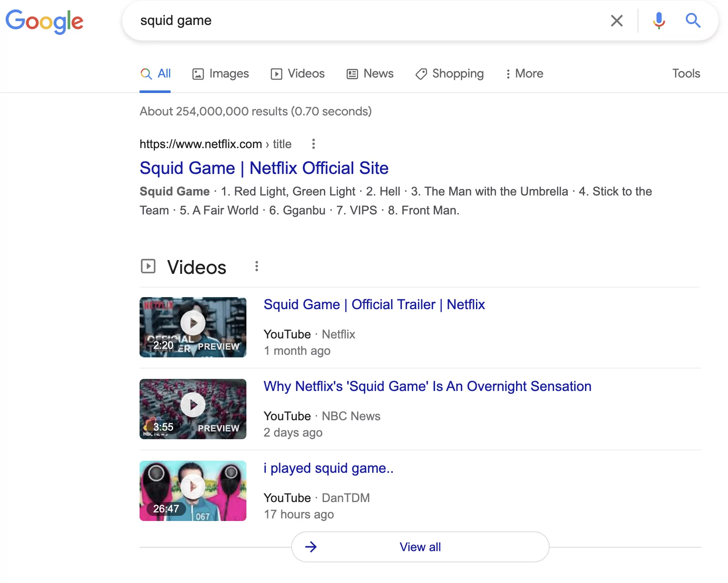Play the Squid Game official trailer preview
Viewport: 728px width, 583px height.
point(193,323)
